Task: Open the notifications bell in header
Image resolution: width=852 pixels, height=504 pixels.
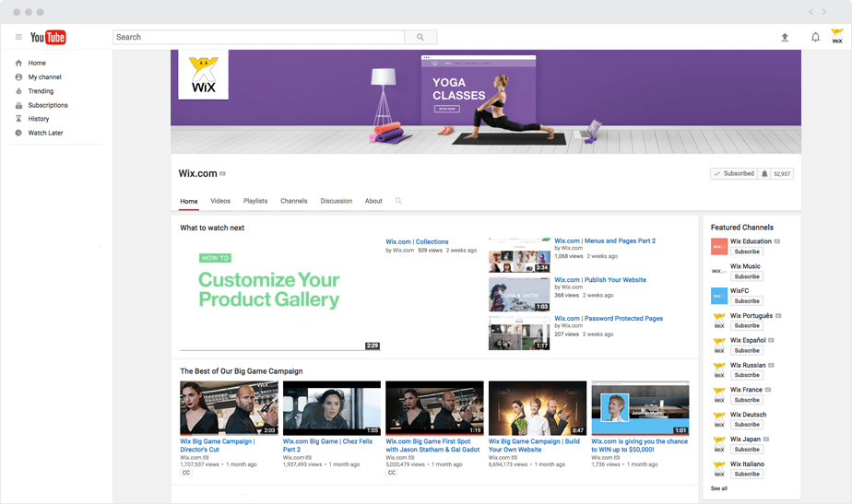Action: coord(815,37)
